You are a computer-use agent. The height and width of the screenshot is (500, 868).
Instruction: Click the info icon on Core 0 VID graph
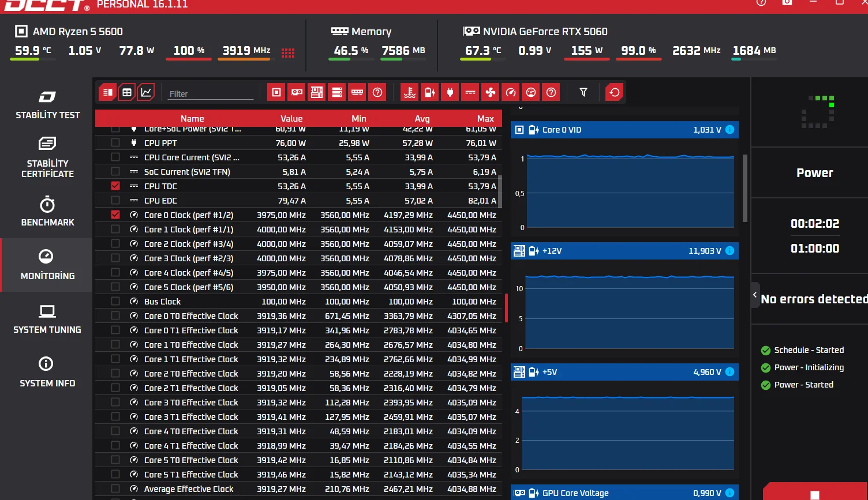coord(729,130)
